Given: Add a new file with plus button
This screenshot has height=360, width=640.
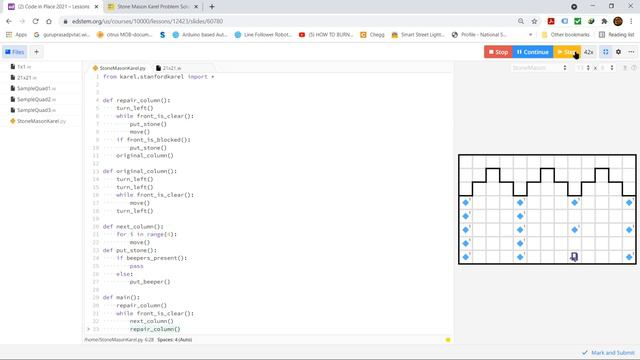Looking at the screenshot, I should 36,52.
